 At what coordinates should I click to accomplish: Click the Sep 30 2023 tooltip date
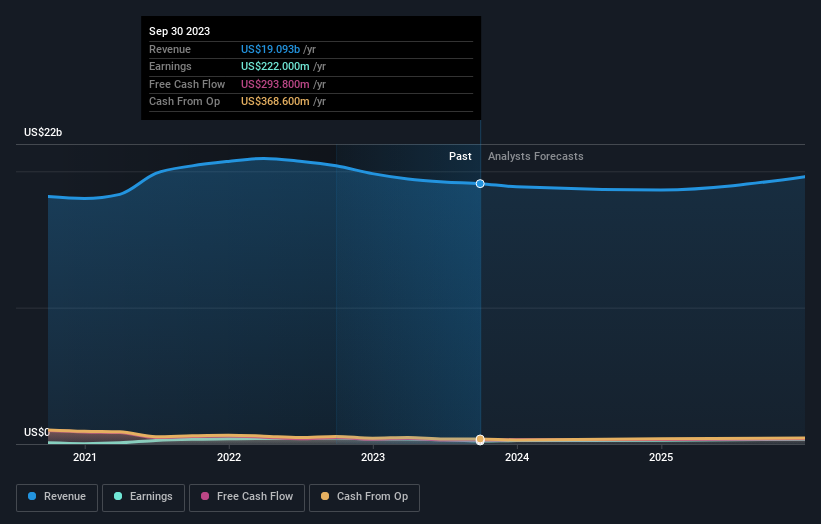tap(180, 31)
